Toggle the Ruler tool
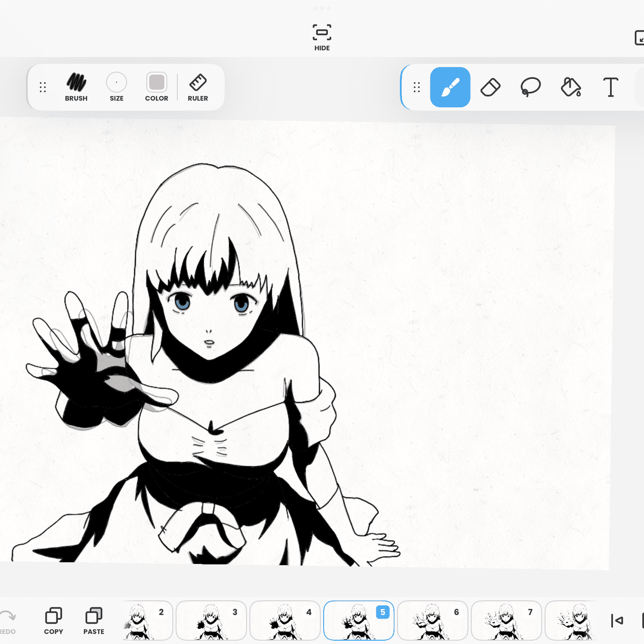The height and width of the screenshot is (644, 644). pos(198,87)
